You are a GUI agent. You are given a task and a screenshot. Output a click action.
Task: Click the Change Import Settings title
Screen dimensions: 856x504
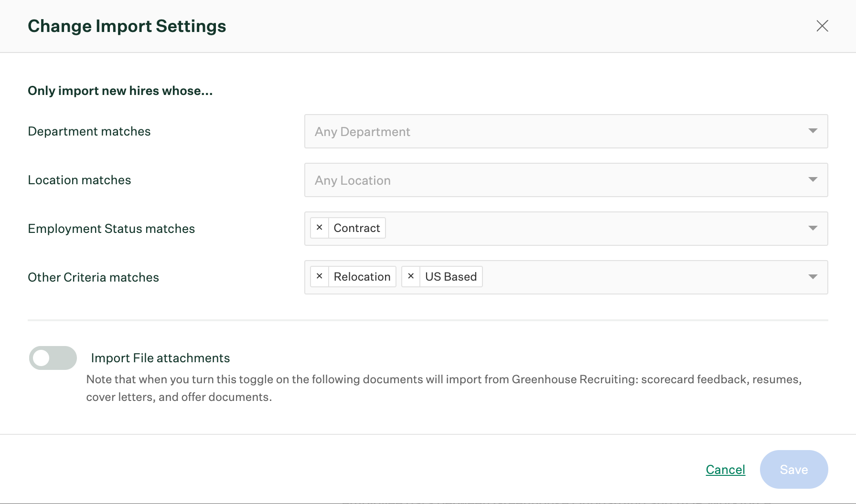pos(127,26)
